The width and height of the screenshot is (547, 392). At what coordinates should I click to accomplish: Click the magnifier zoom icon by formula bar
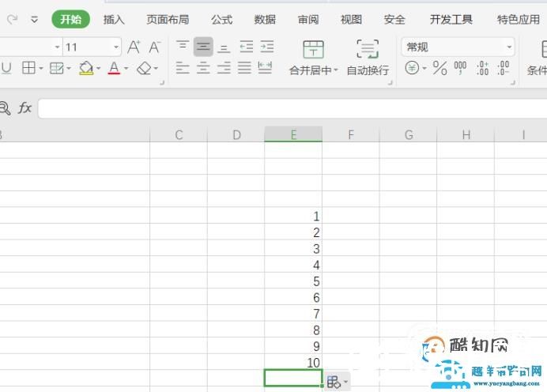pos(5,108)
